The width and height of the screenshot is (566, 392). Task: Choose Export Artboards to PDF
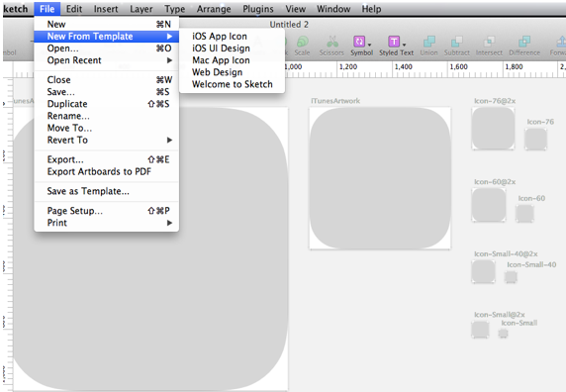[107, 171]
